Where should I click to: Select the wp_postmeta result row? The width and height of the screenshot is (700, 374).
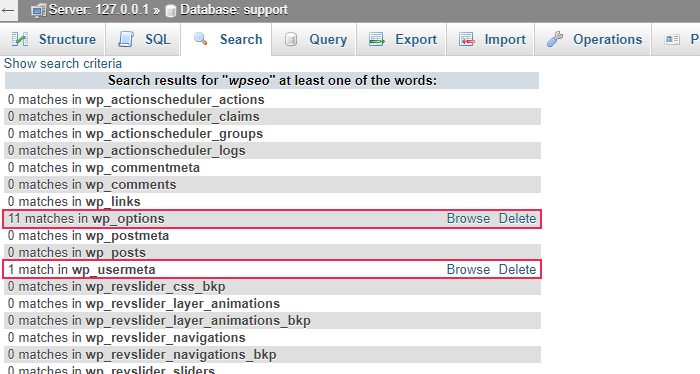coord(272,235)
